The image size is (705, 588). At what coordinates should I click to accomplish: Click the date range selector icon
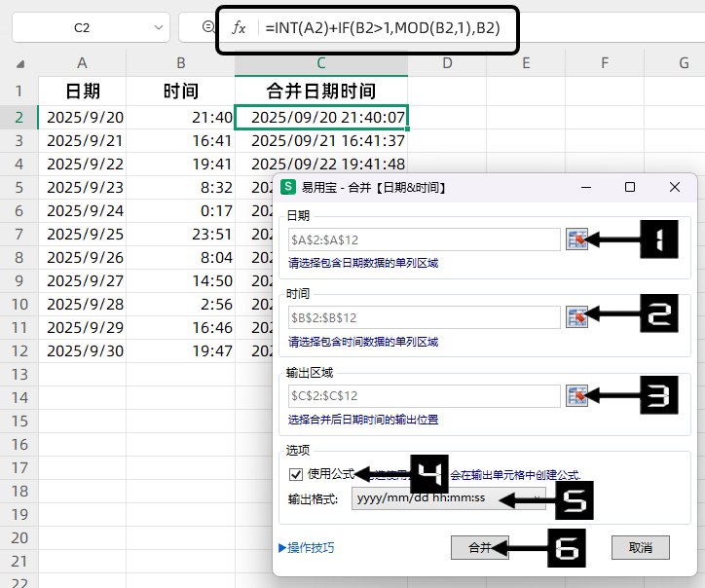coord(576,239)
